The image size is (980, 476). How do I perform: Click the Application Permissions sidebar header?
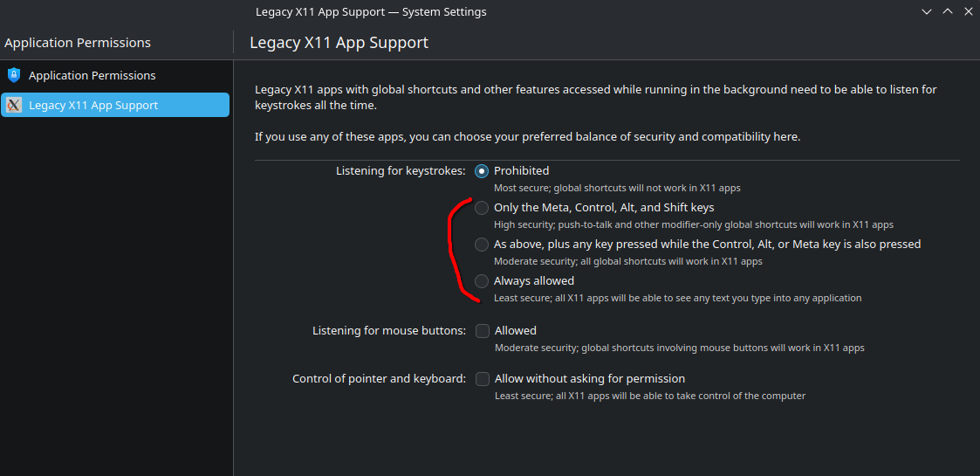[78, 43]
